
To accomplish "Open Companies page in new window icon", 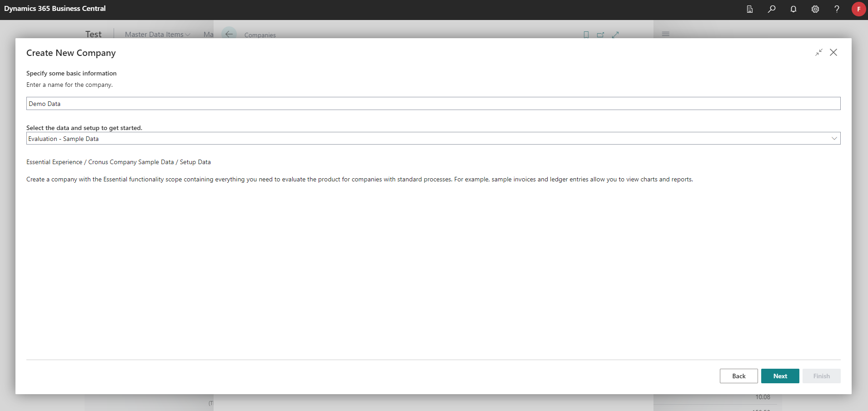I will (600, 35).
